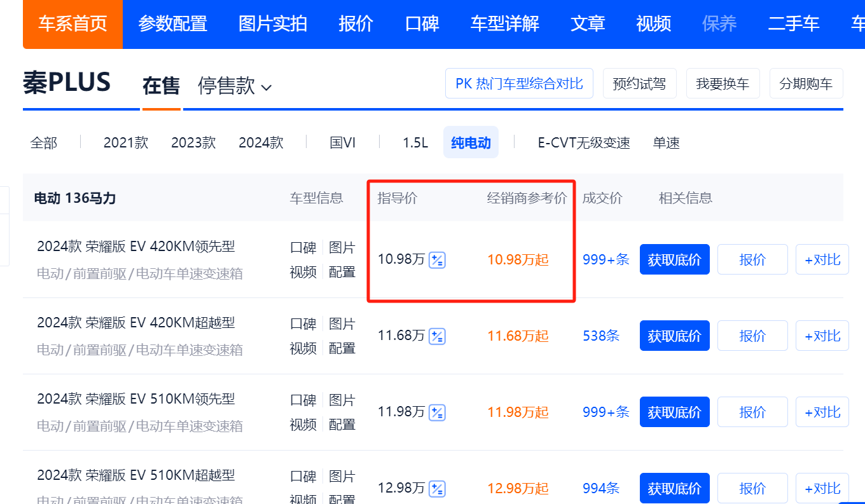
Task: Select the 在售 tab
Action: point(162,86)
